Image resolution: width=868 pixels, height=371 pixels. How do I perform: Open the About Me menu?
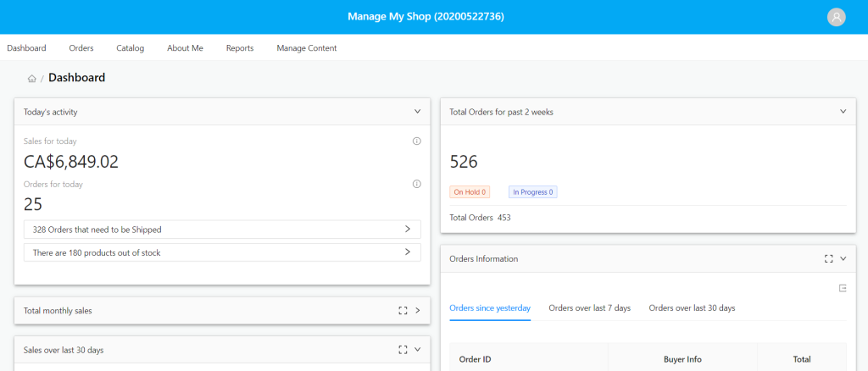pos(185,48)
